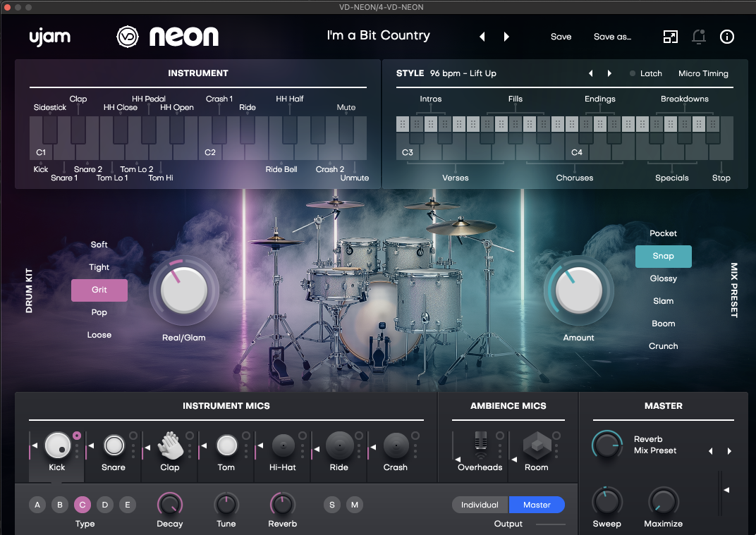The image size is (756, 535).
Task: Set Output to Individual
Action: pyautogui.click(x=480, y=505)
